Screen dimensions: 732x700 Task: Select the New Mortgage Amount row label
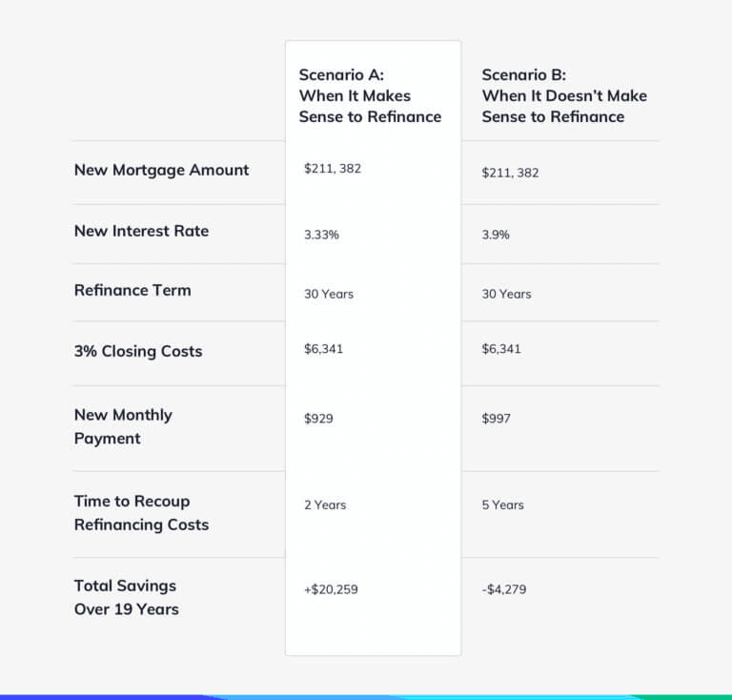(161, 170)
